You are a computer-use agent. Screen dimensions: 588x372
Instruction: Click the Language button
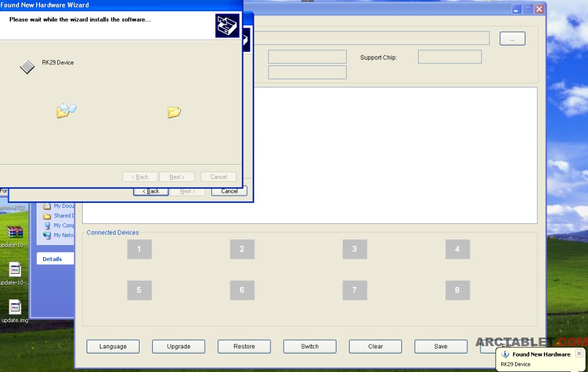pyautogui.click(x=113, y=347)
